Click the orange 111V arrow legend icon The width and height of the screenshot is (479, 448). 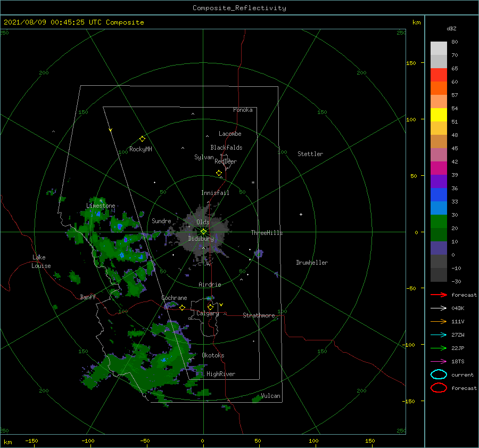439,321
